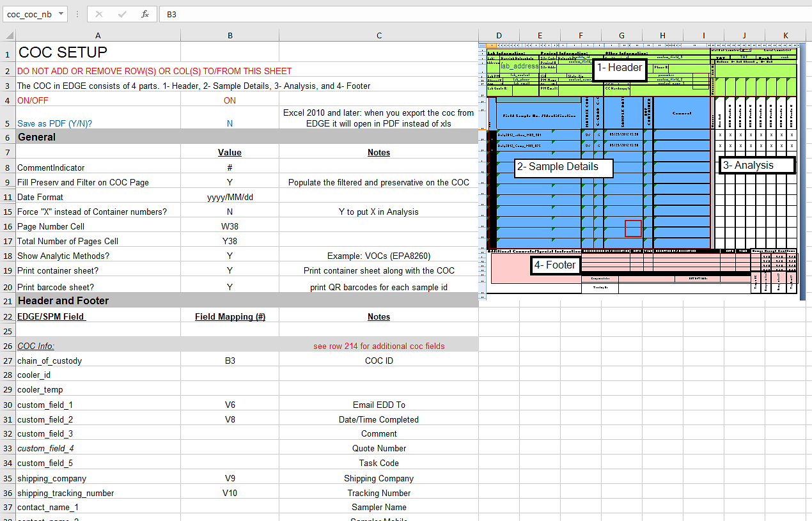812x521 pixels.
Task: Click the Enter checkmark icon in formula bar
Action: [122, 14]
